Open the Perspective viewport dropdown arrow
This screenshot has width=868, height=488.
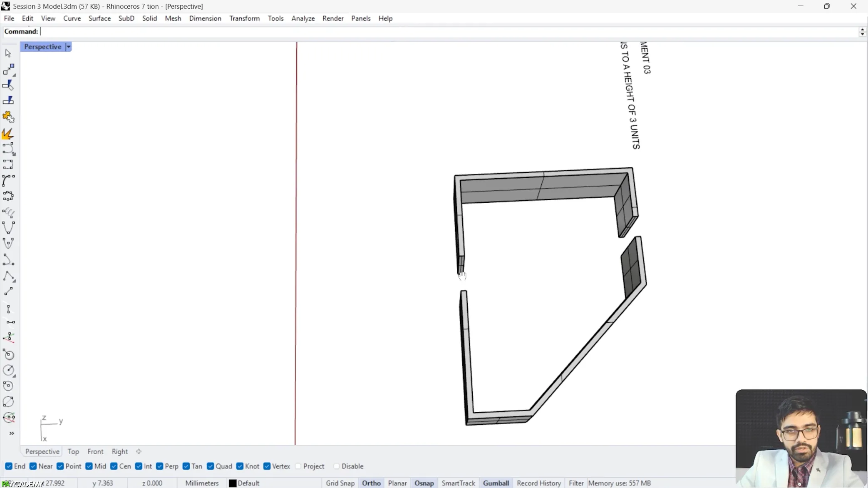(69, 47)
